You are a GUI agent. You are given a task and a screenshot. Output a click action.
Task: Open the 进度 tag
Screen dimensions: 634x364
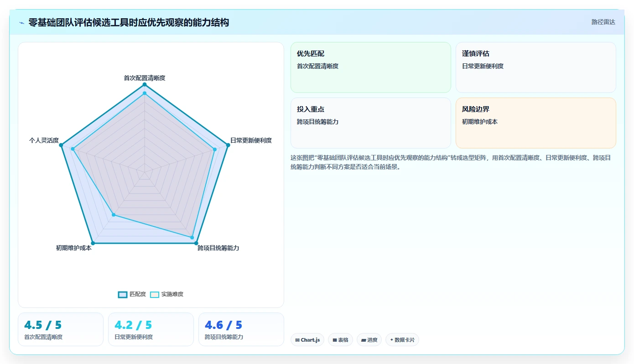(x=369, y=340)
